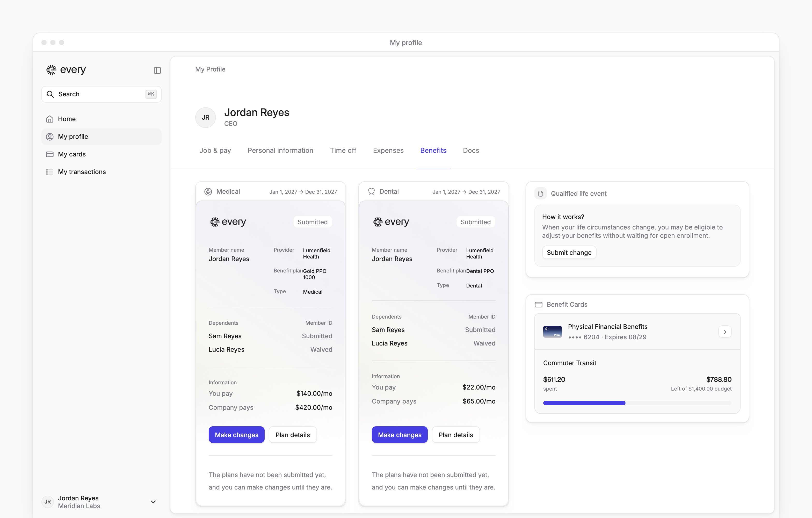812x518 pixels.
Task: Click Sam Reyes on the Dental card
Action: click(388, 330)
